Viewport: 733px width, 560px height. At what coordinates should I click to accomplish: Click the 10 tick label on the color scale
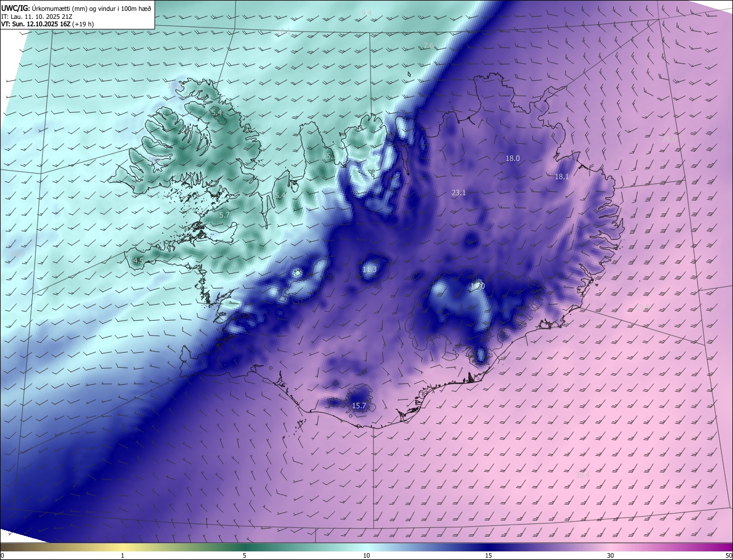(x=366, y=555)
